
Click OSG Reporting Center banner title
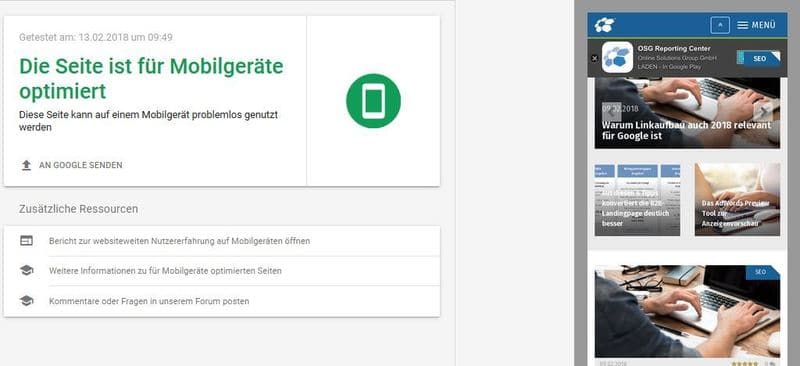[673, 48]
